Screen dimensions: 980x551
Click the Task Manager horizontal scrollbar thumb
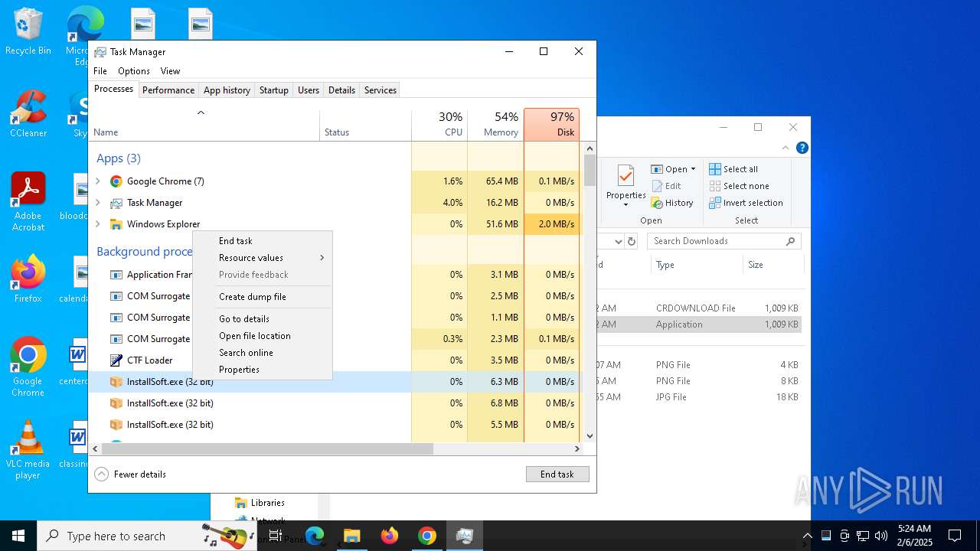[x=267, y=449]
